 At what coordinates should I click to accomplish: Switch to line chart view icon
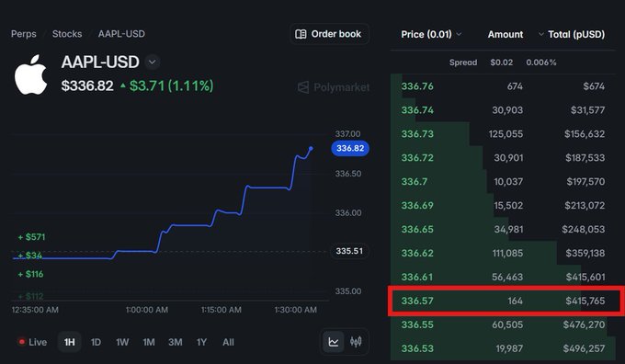click(x=334, y=342)
